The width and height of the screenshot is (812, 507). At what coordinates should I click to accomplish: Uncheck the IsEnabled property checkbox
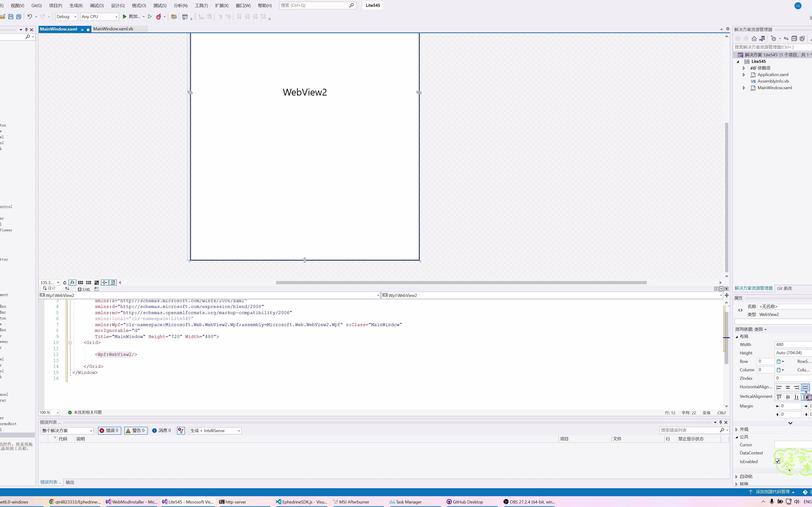point(777,461)
